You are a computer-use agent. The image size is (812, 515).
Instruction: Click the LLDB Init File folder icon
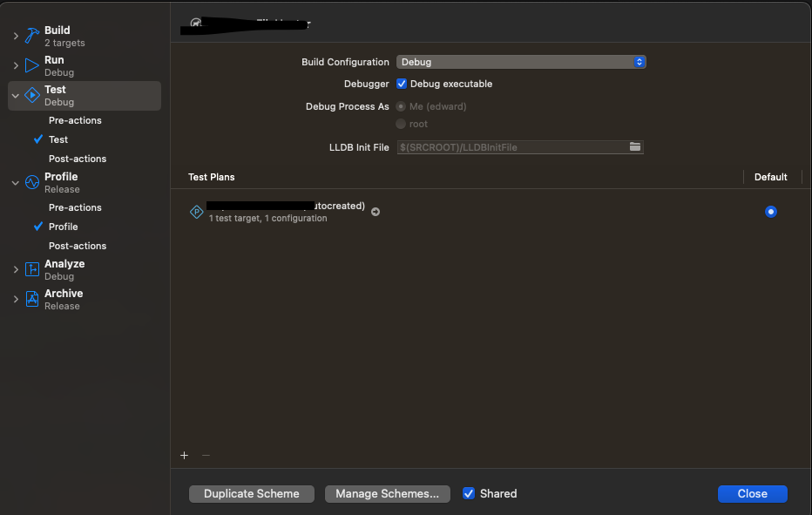coord(635,147)
